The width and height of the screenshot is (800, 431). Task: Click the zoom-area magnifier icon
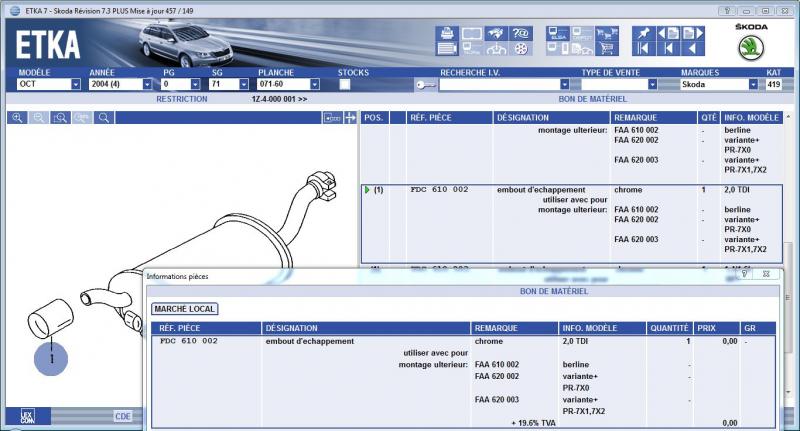tap(60, 118)
